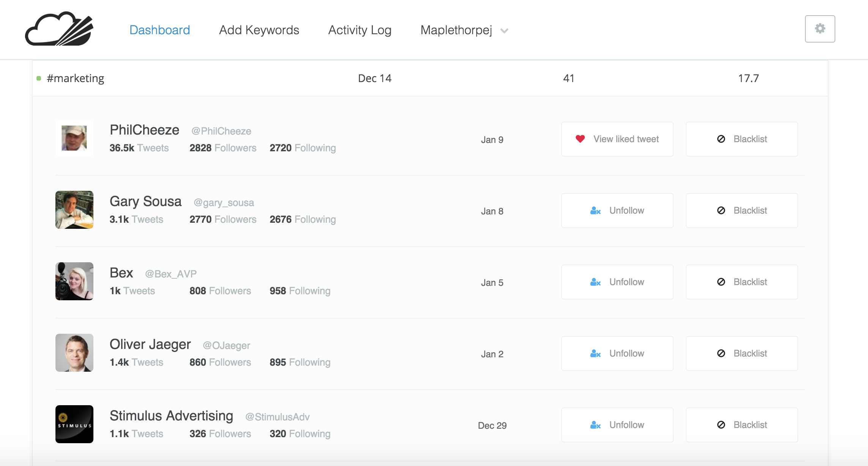Expand the Maplethorpej account dropdown
Image resolution: width=868 pixels, height=466 pixels.
tap(456, 30)
